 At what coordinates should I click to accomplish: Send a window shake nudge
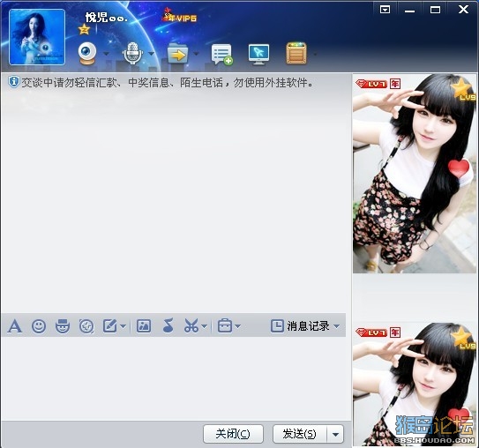pyautogui.click(x=86, y=326)
